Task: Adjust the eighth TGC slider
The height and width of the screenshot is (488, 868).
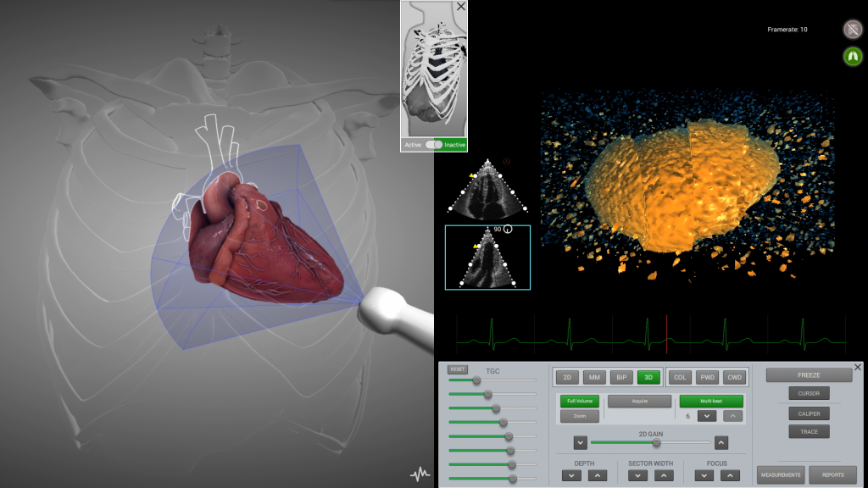Action: tap(513, 478)
